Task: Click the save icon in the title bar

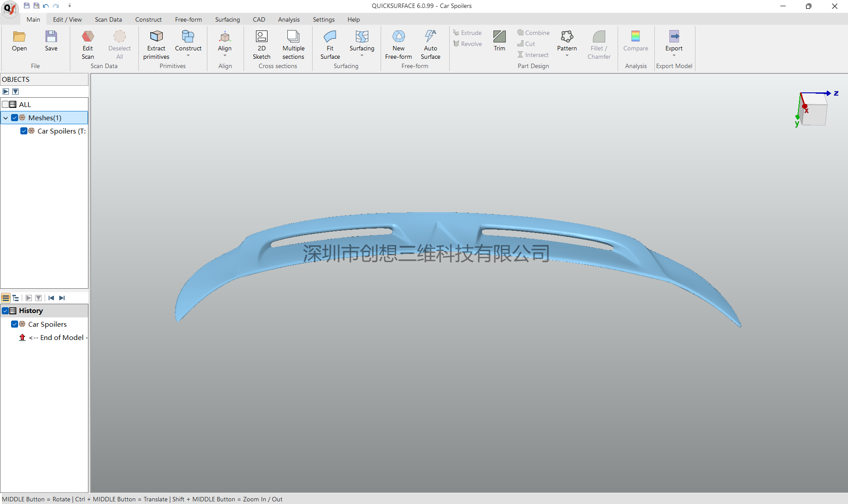Action: tap(27, 6)
